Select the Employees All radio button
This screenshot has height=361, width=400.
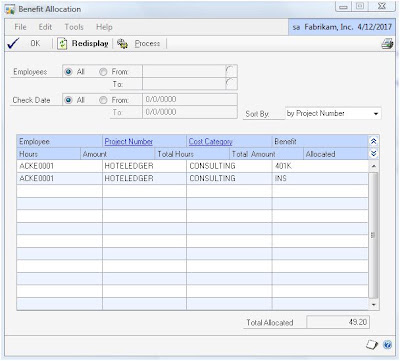(x=69, y=72)
